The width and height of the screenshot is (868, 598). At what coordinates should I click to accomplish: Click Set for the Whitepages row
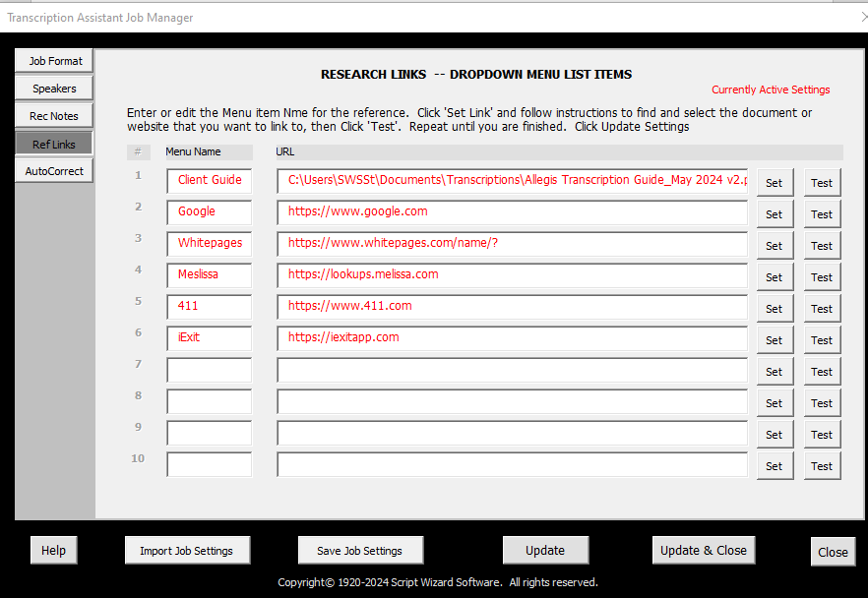pyautogui.click(x=775, y=246)
